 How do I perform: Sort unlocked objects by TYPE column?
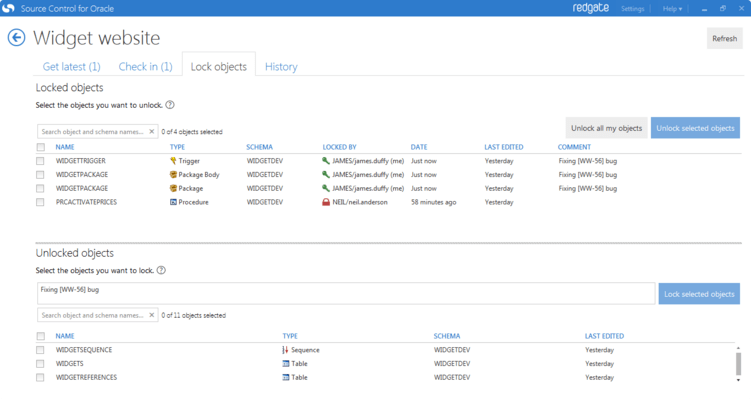(290, 336)
